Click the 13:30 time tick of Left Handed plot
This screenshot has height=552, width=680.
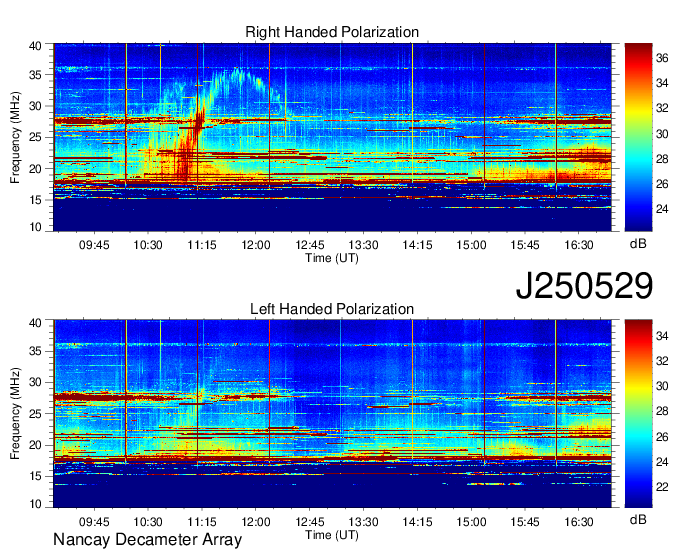[x=363, y=522]
